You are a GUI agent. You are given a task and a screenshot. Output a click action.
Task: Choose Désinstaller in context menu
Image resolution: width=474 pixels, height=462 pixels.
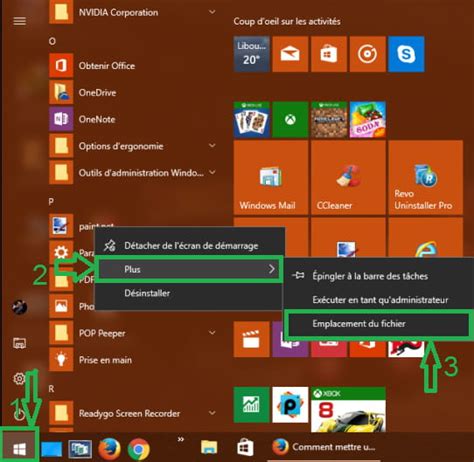click(189, 293)
